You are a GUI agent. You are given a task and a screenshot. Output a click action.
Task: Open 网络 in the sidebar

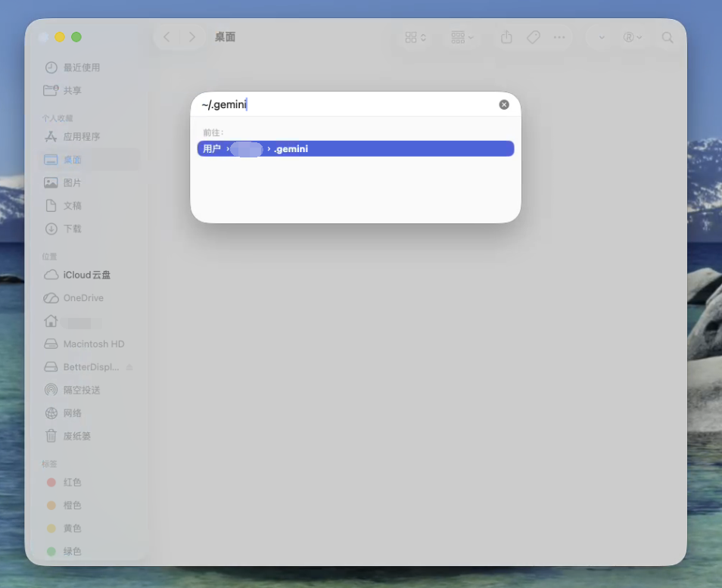[x=72, y=412]
